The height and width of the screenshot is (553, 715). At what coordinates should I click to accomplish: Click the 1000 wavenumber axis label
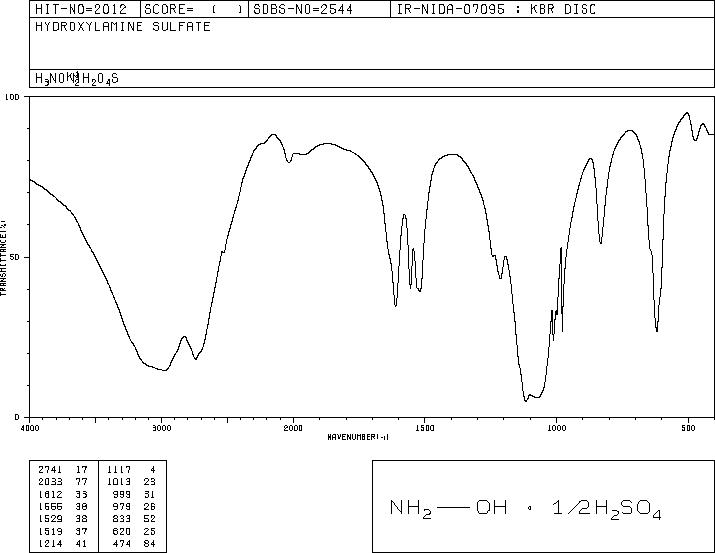(x=556, y=428)
